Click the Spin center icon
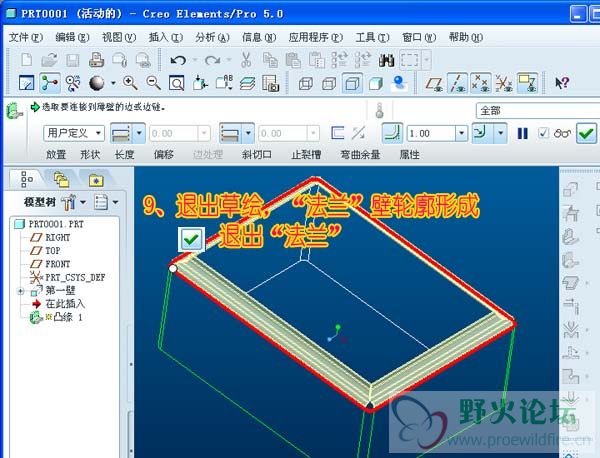 50,83
